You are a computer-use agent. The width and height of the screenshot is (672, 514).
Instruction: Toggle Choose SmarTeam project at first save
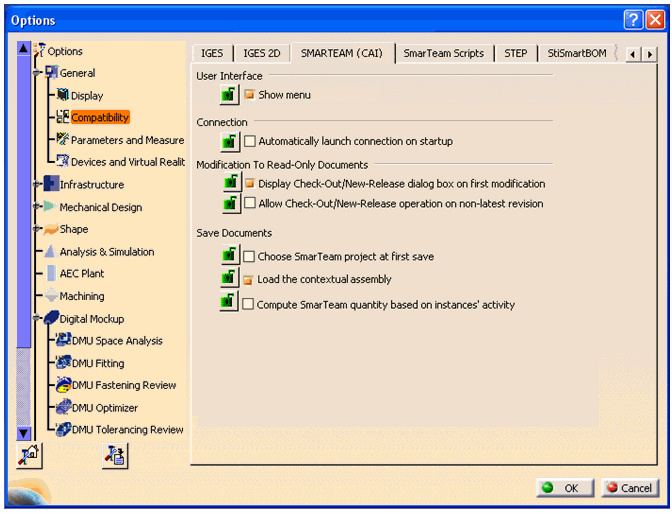tap(250, 257)
